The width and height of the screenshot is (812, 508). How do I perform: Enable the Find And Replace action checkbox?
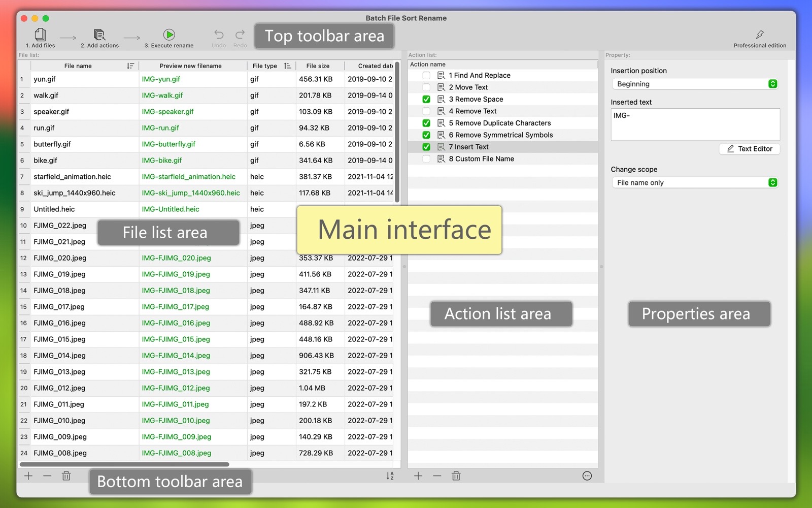point(426,75)
